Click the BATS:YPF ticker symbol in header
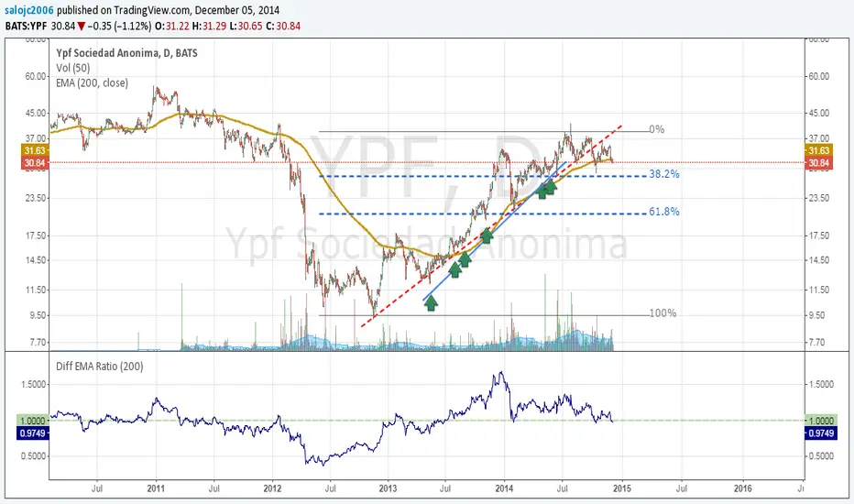Screen dimensions: 854x504 (27, 26)
